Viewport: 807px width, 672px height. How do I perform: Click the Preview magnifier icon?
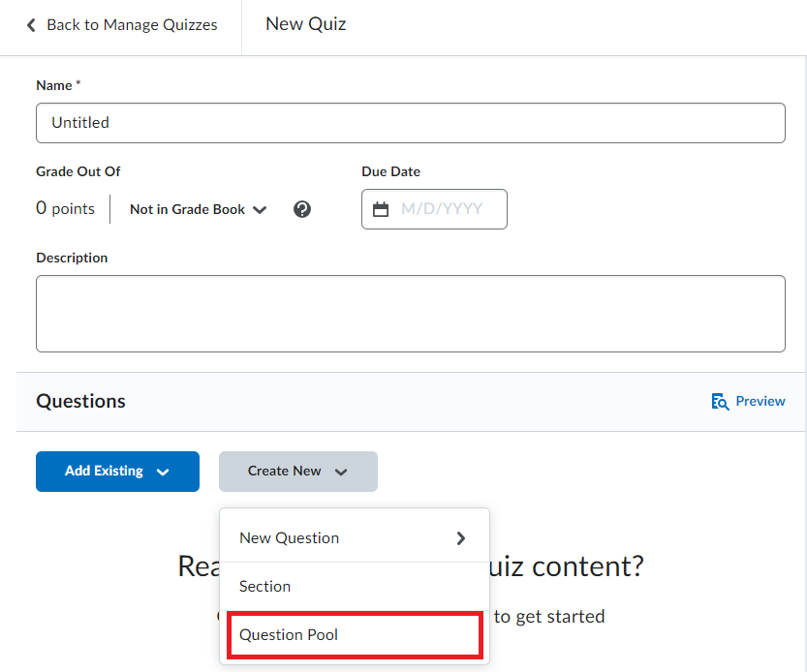[720, 402]
